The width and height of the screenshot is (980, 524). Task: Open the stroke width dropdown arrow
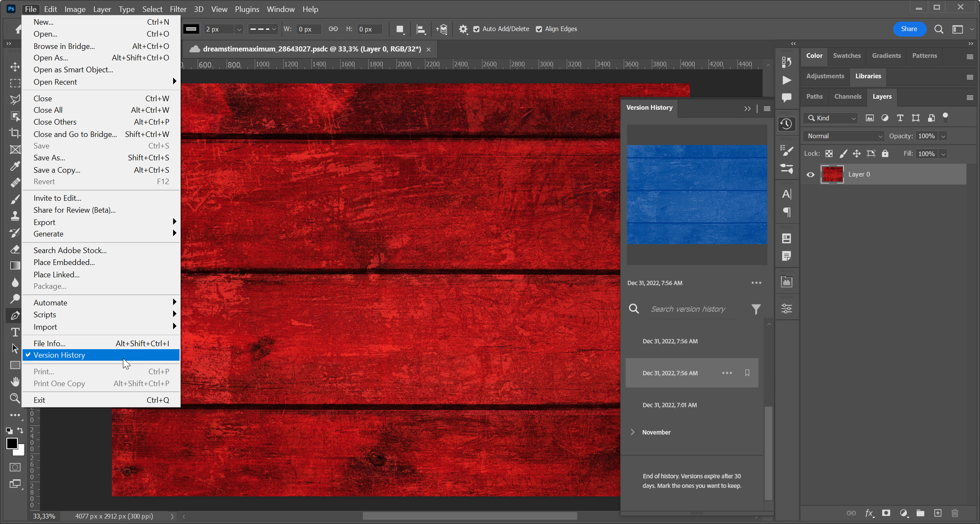[x=239, y=29]
